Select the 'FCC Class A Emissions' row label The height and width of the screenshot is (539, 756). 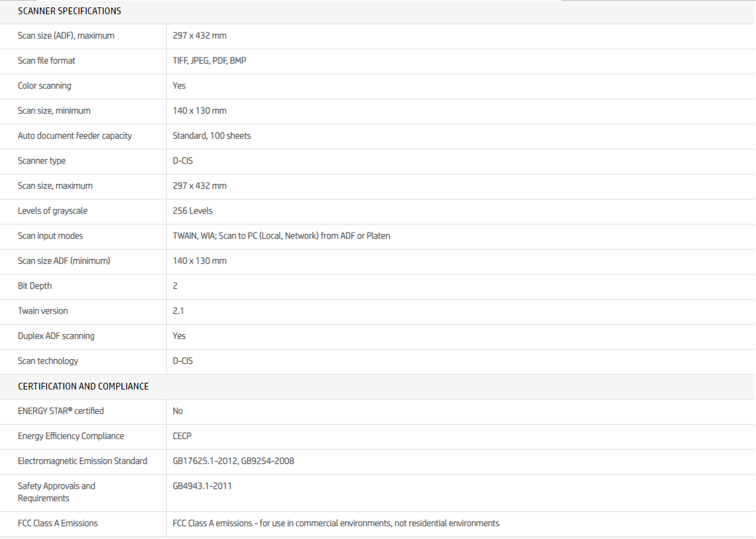57,523
